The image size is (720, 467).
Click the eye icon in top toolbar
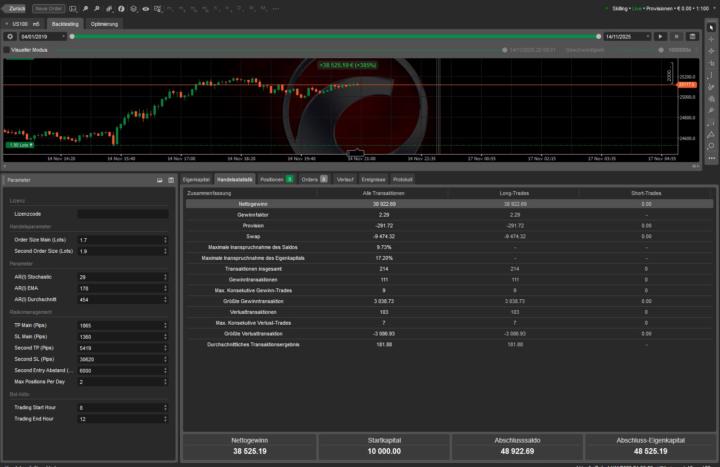(147, 8)
